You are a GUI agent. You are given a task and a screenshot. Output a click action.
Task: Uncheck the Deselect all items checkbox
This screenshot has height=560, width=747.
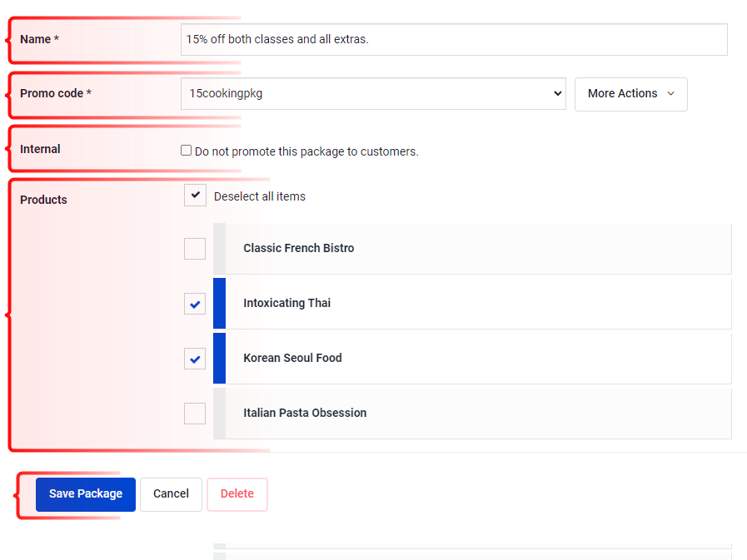click(195, 196)
